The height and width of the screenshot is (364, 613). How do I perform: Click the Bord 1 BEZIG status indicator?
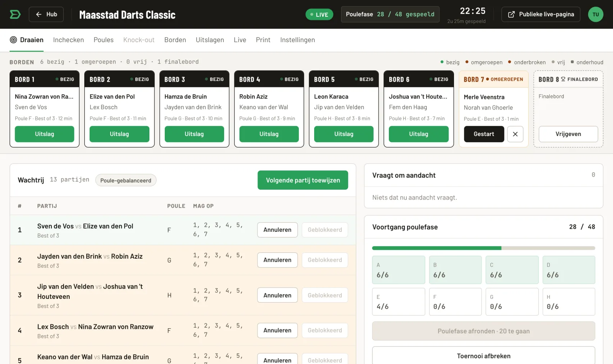[65, 79]
